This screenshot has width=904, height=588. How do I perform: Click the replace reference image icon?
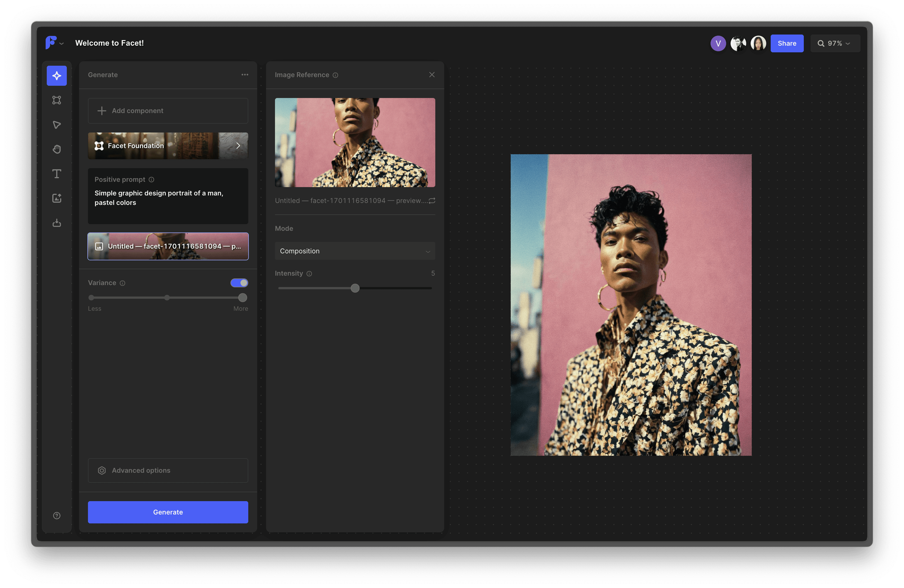click(432, 200)
